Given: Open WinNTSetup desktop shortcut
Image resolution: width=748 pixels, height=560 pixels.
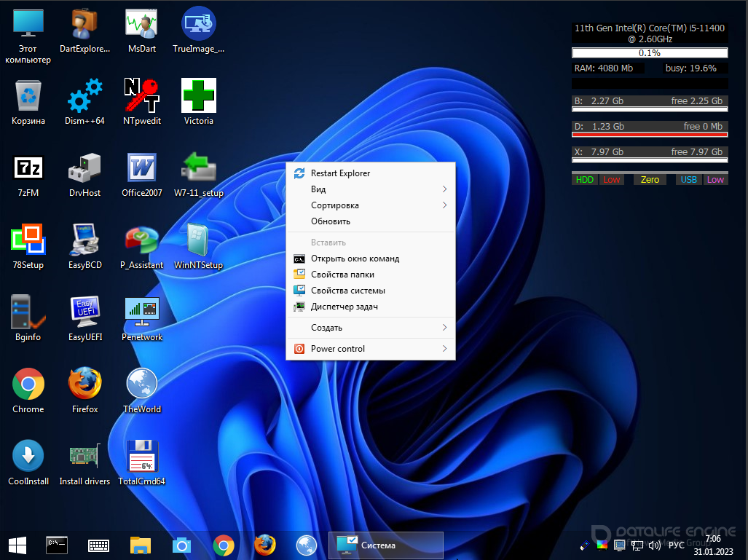Looking at the screenshot, I should tap(198, 241).
